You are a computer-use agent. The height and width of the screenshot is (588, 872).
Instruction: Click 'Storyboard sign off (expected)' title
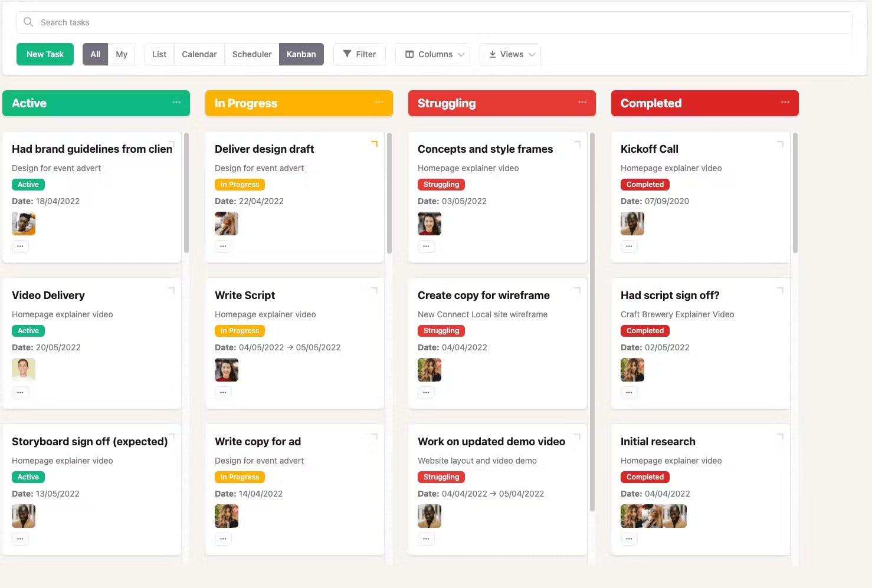tap(90, 442)
